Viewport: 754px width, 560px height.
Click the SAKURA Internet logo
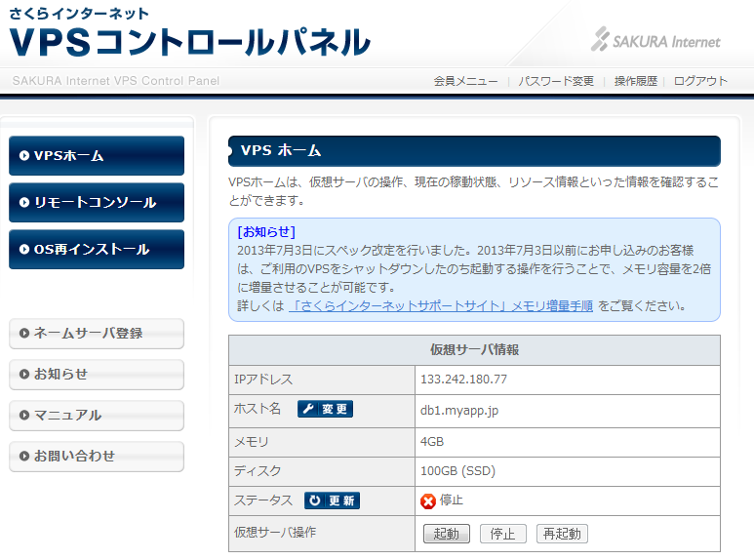pyautogui.click(x=655, y=39)
